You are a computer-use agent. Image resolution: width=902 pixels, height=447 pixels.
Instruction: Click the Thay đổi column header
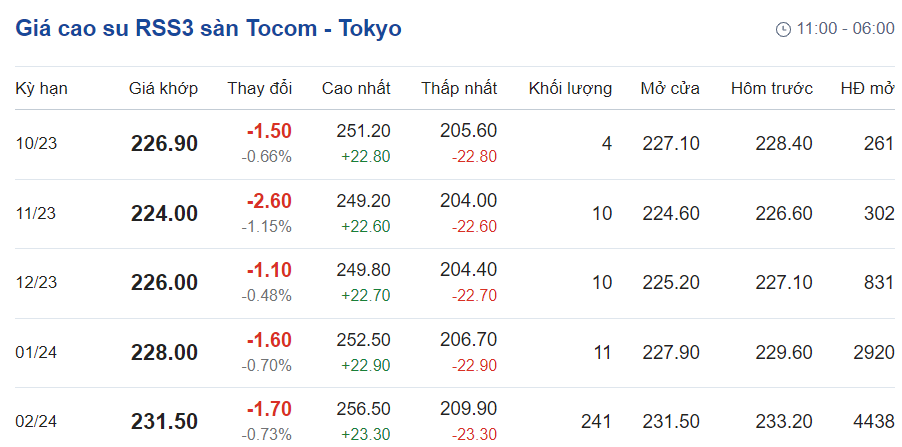tap(259, 89)
